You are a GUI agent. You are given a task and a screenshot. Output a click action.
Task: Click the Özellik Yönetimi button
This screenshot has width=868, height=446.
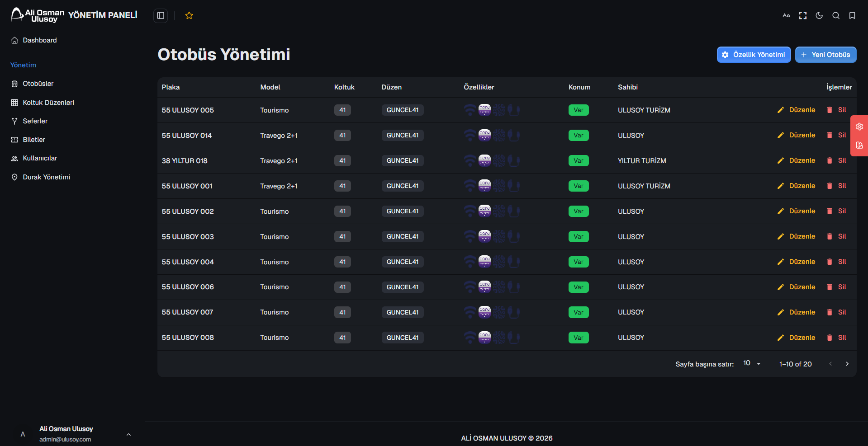(x=754, y=55)
